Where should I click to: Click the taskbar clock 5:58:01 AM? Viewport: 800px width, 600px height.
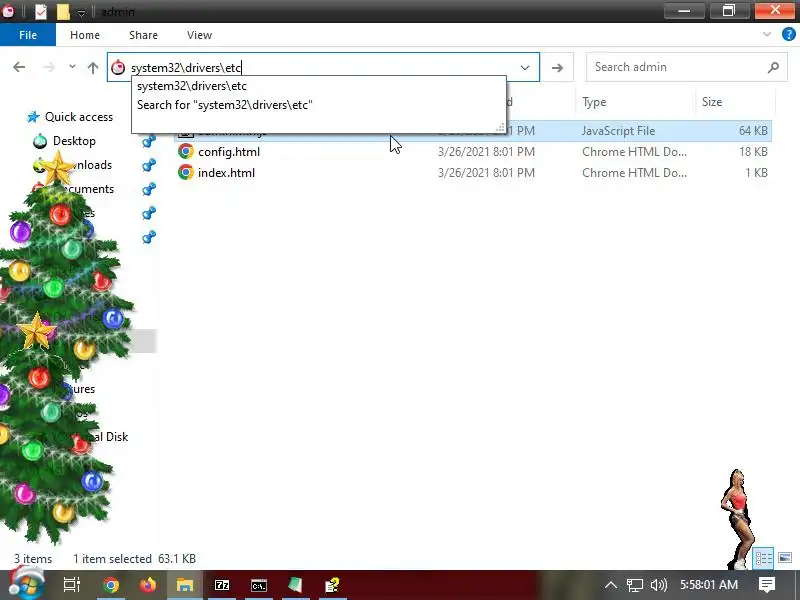click(x=709, y=585)
